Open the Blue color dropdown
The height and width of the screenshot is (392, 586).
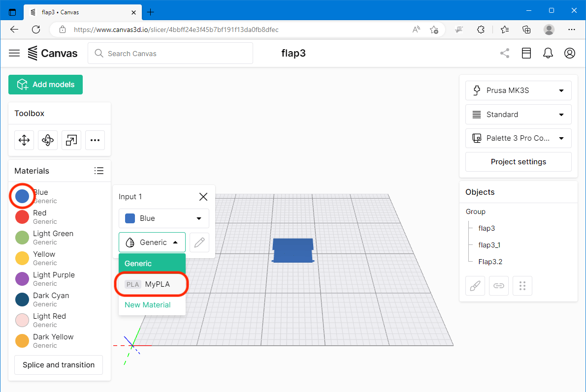pyautogui.click(x=163, y=218)
